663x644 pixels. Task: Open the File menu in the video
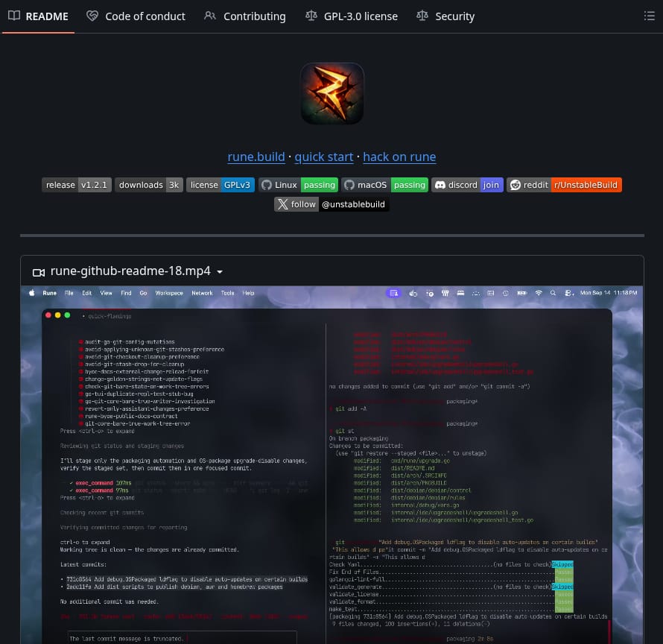69,293
